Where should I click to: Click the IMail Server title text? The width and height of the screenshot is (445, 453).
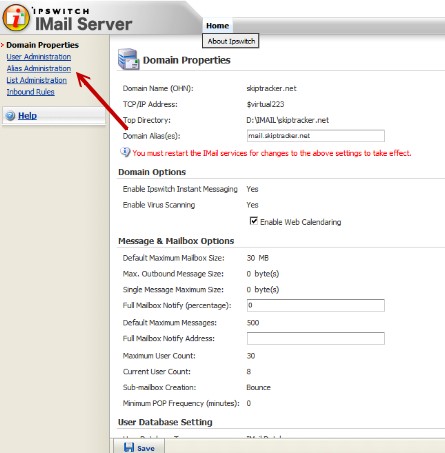click(x=84, y=24)
